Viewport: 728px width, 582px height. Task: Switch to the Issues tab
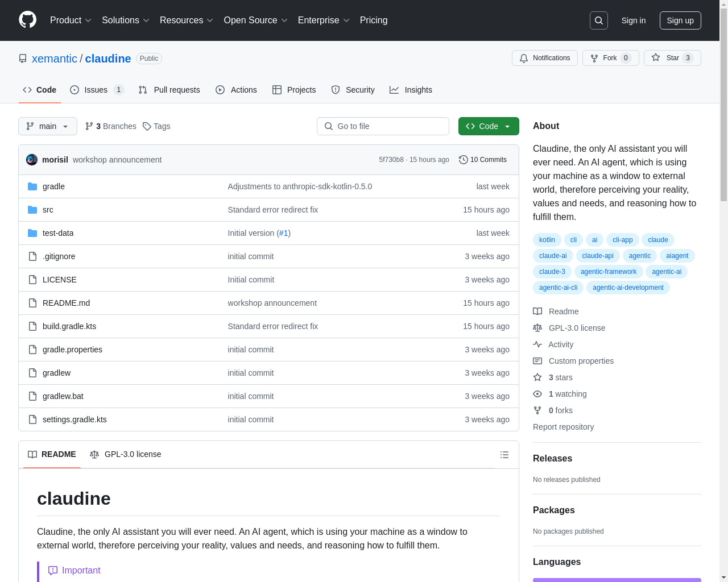pyautogui.click(x=97, y=90)
